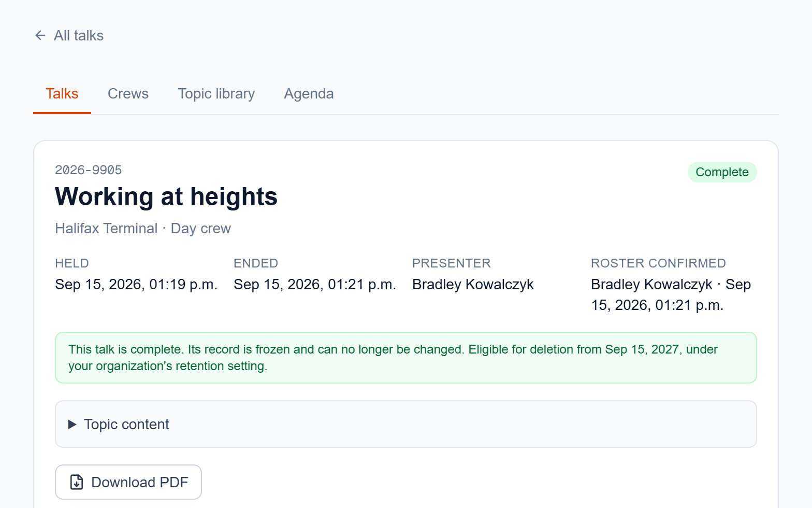Click the Working at heights title
812x508 pixels.
pos(166,197)
